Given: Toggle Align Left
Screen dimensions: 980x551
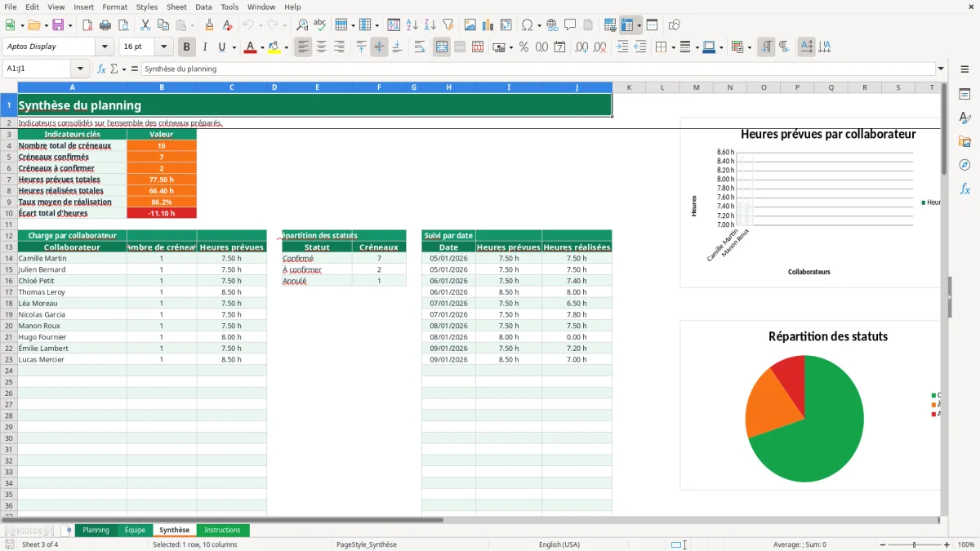Looking at the screenshot, I should coord(304,47).
